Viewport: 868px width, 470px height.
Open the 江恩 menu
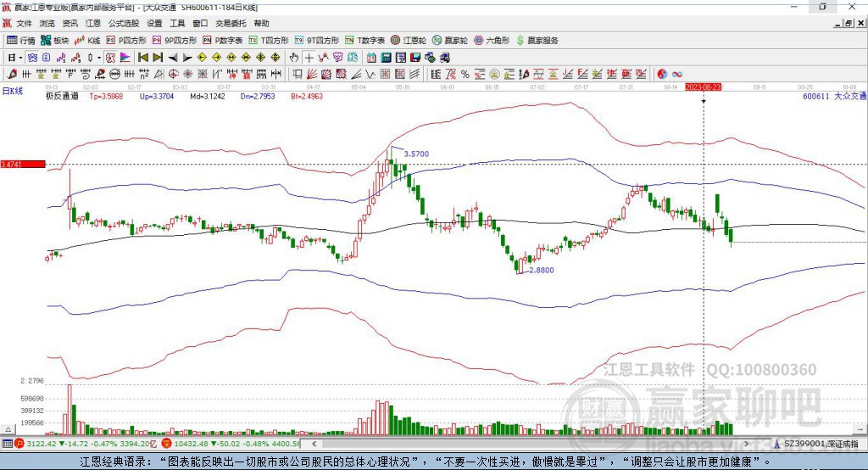click(x=93, y=23)
